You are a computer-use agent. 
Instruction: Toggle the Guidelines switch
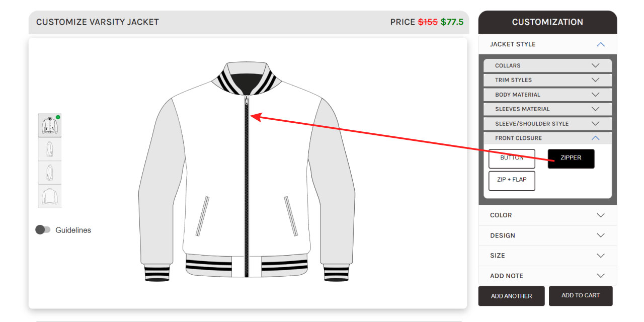43,230
